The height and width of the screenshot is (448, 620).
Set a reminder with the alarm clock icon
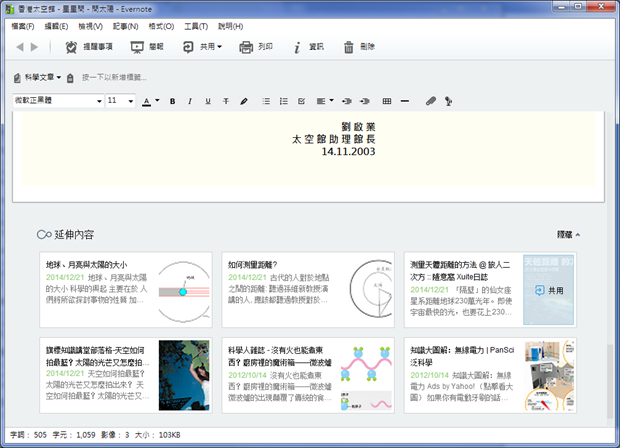coord(71,47)
